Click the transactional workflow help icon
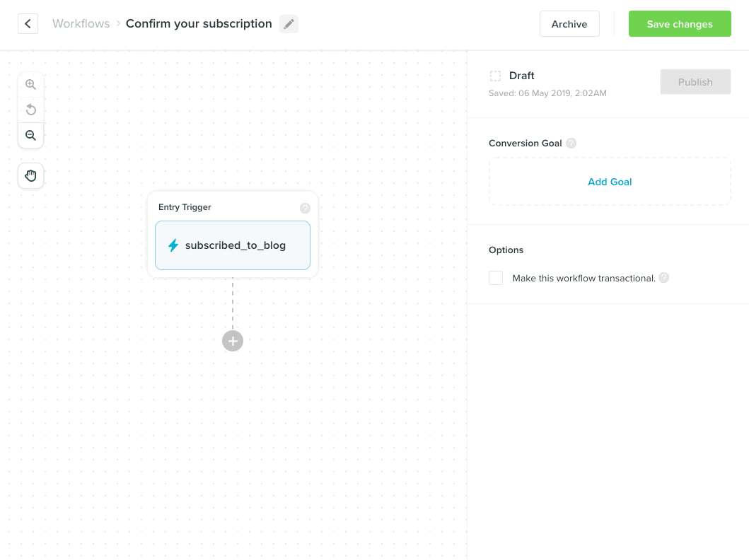This screenshot has width=749, height=560. point(663,278)
